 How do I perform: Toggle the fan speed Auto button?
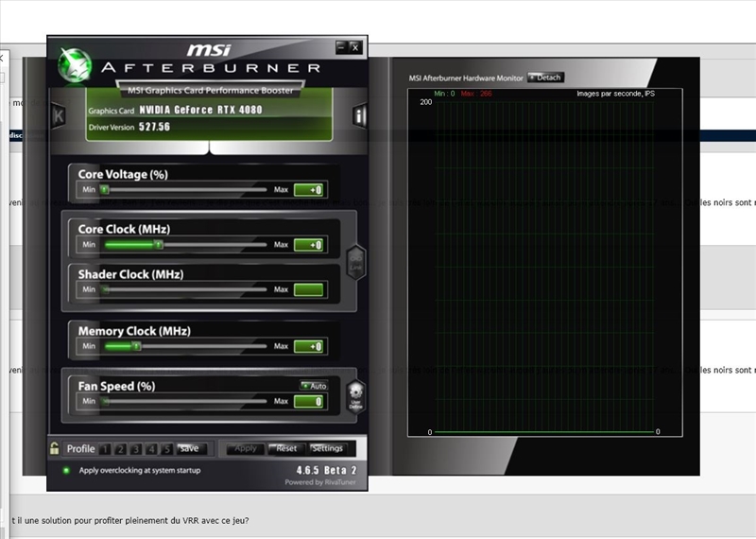313,386
